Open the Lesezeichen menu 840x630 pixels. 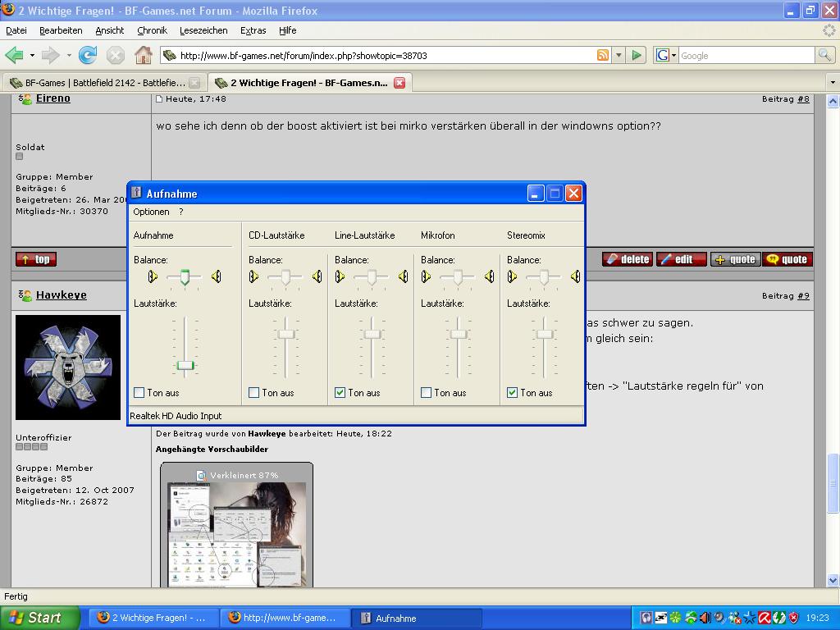point(203,30)
